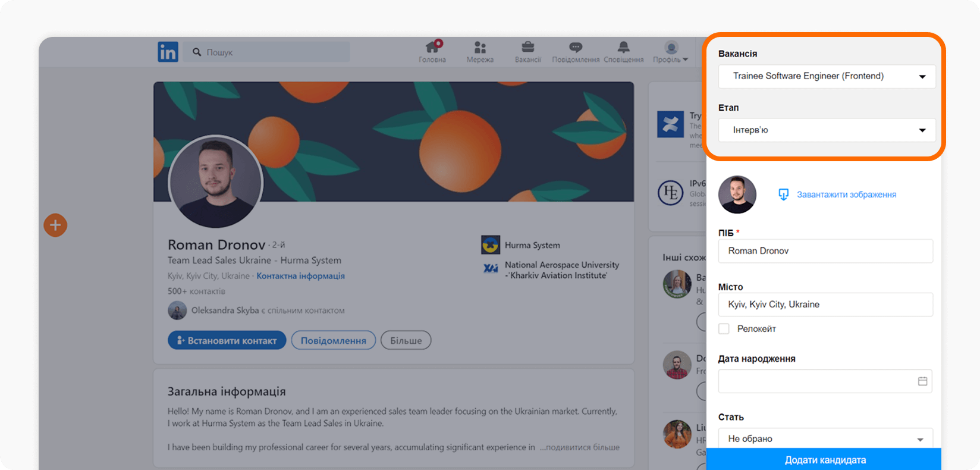Click the Встановити контакт button
The width and height of the screenshot is (980, 470).
pyautogui.click(x=227, y=340)
